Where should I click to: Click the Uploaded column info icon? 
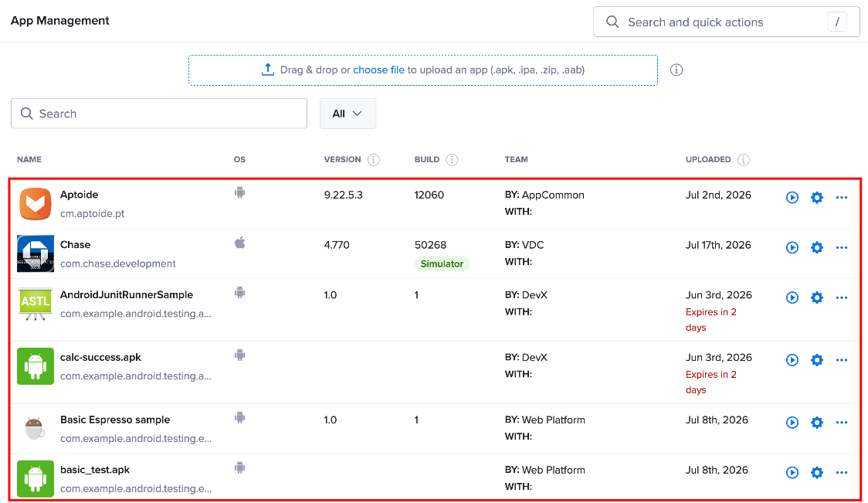[x=744, y=159]
